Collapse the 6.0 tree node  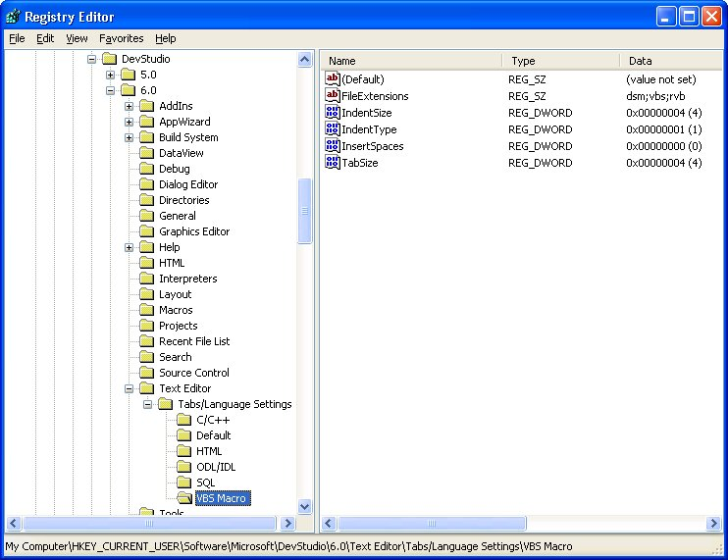click(110, 90)
